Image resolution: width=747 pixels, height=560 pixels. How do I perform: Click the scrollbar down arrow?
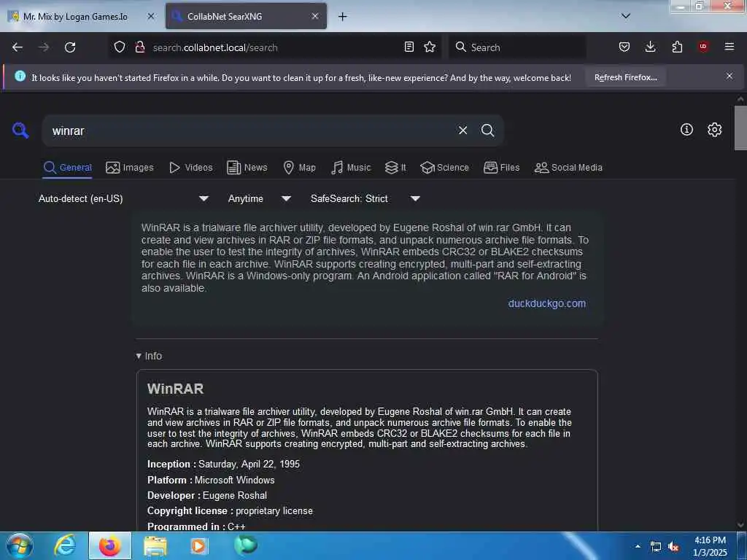click(x=740, y=525)
